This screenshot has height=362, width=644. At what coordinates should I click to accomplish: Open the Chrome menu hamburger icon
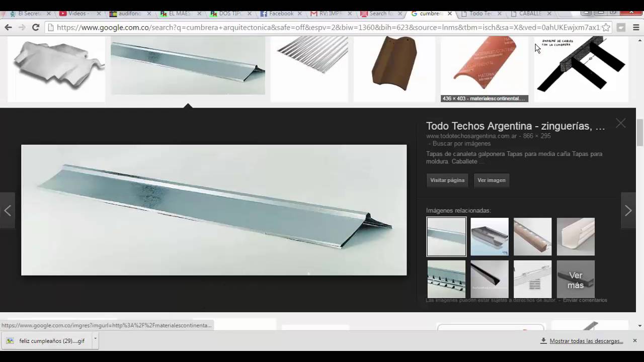(636, 28)
